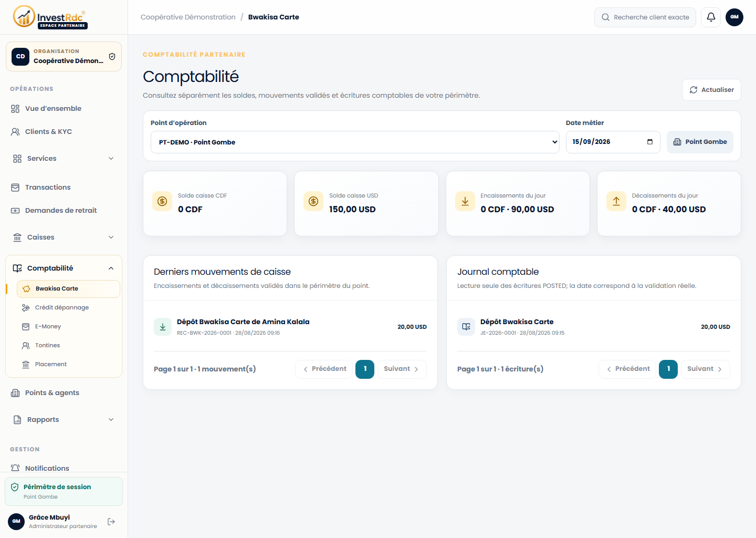
Task: Select E-Money submenu item
Action: tap(68, 327)
